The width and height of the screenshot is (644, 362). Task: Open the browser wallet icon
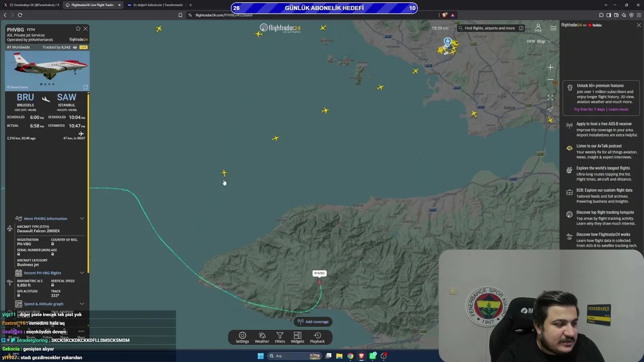click(616, 15)
